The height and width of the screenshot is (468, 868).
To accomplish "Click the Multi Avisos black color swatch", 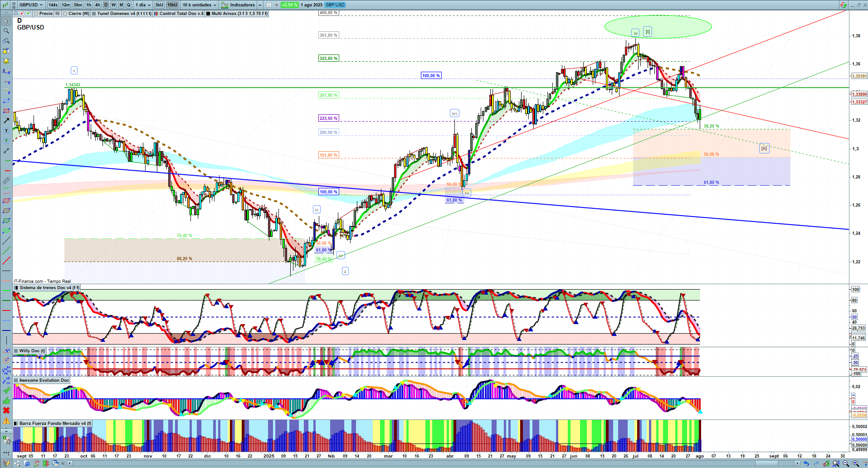I will pos(208,14).
